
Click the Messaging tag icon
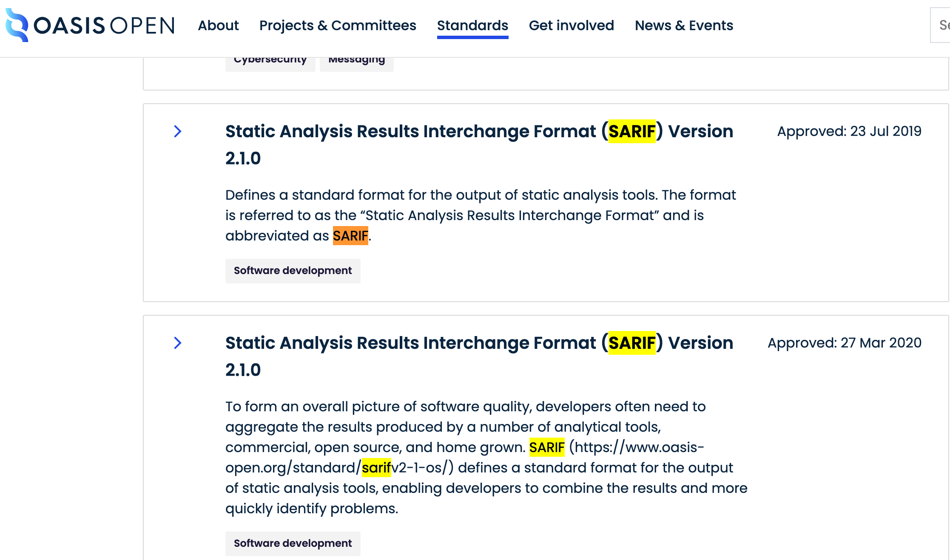(x=357, y=59)
